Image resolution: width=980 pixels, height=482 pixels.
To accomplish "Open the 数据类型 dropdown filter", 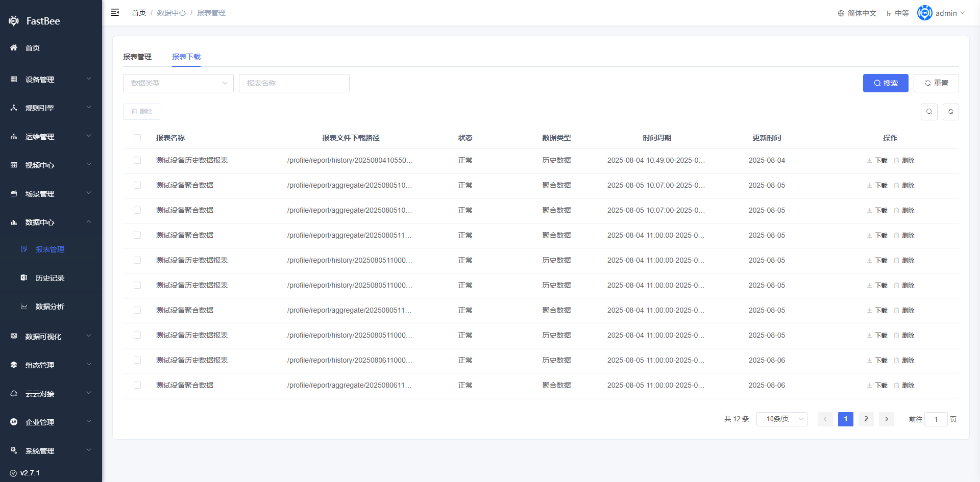I will click(x=178, y=83).
